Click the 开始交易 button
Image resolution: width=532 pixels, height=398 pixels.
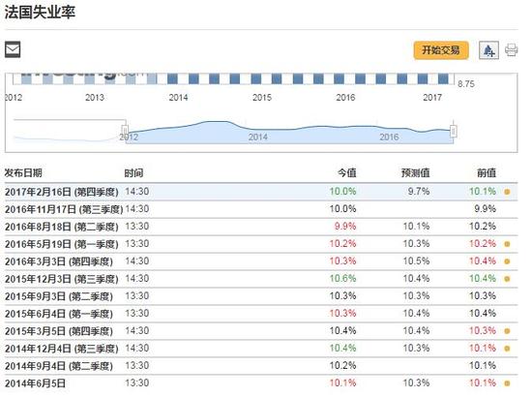[441, 50]
